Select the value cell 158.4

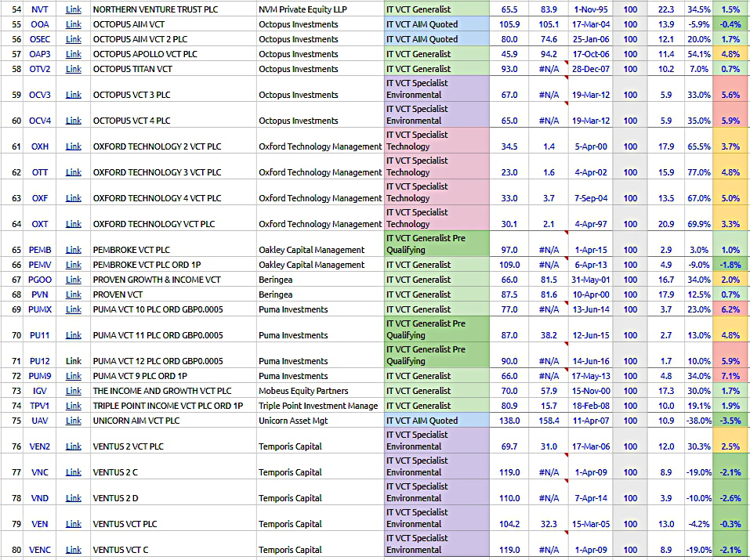[x=549, y=421]
